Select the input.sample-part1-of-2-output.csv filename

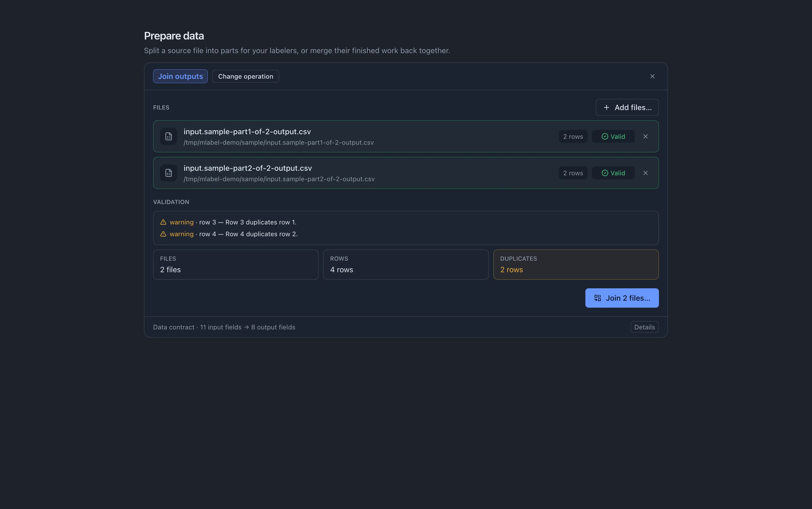pos(247,132)
